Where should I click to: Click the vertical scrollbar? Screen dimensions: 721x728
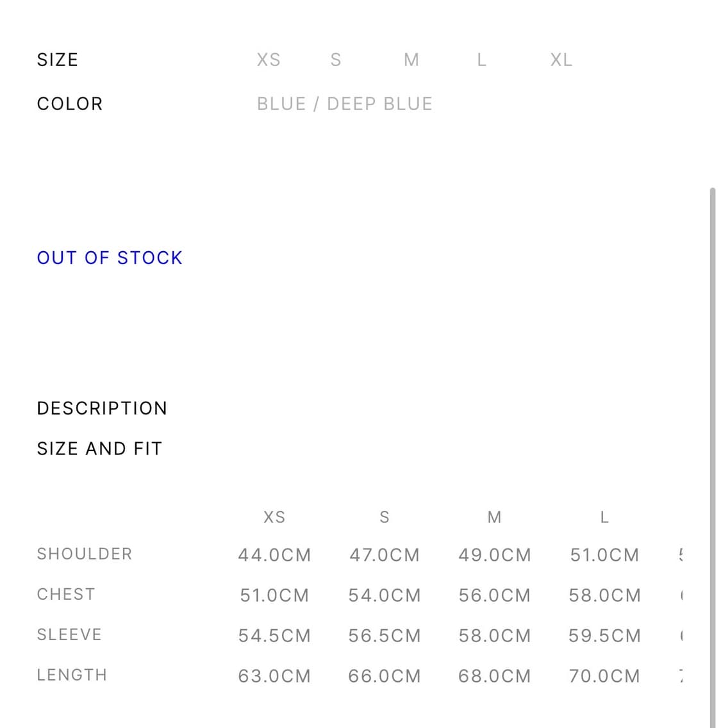pyautogui.click(x=712, y=449)
